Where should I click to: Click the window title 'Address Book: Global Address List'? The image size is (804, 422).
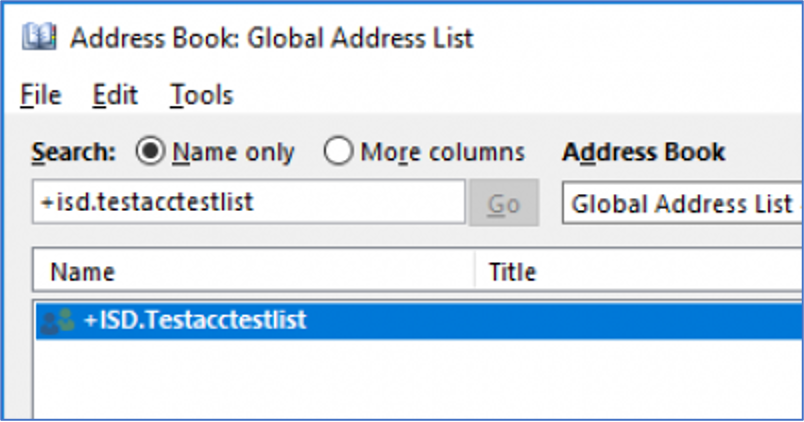tap(272, 38)
